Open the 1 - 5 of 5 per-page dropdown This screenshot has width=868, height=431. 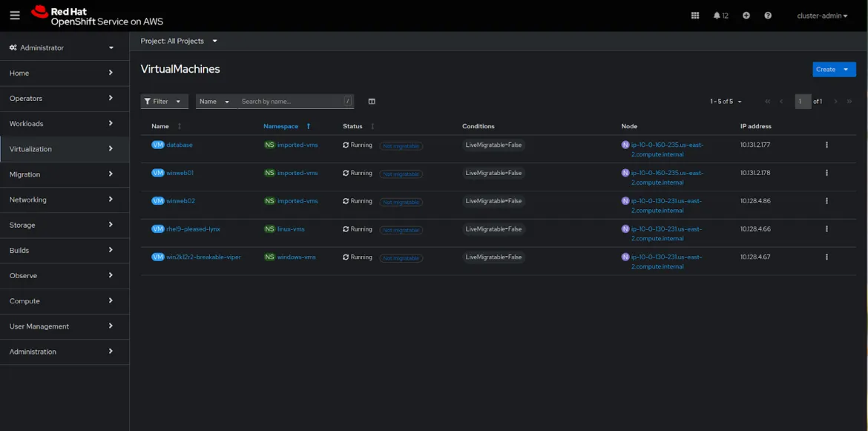(x=726, y=101)
